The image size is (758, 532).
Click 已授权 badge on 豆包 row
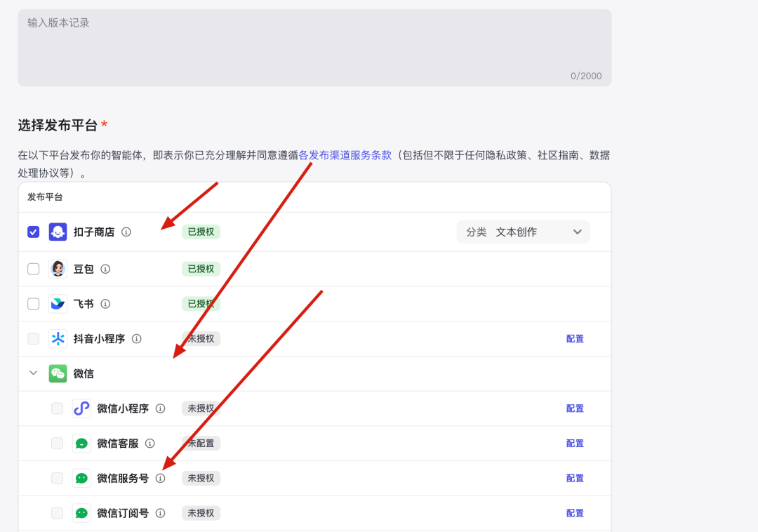(x=201, y=269)
